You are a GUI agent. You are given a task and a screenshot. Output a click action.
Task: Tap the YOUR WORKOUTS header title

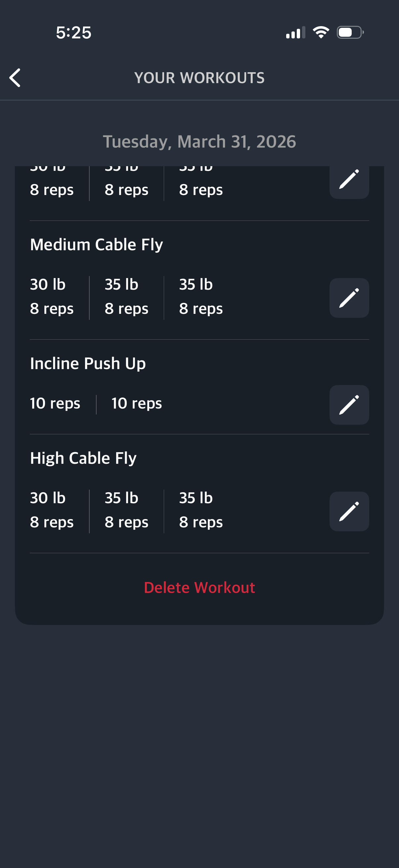(x=199, y=78)
